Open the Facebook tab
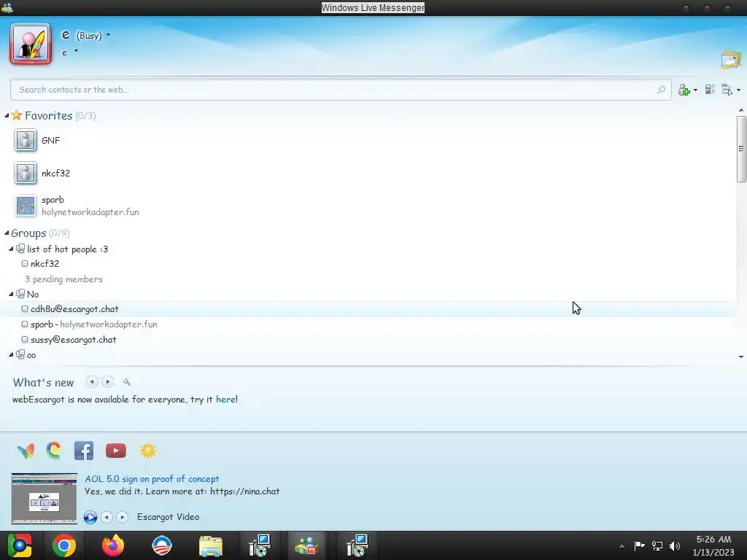 [x=84, y=451]
